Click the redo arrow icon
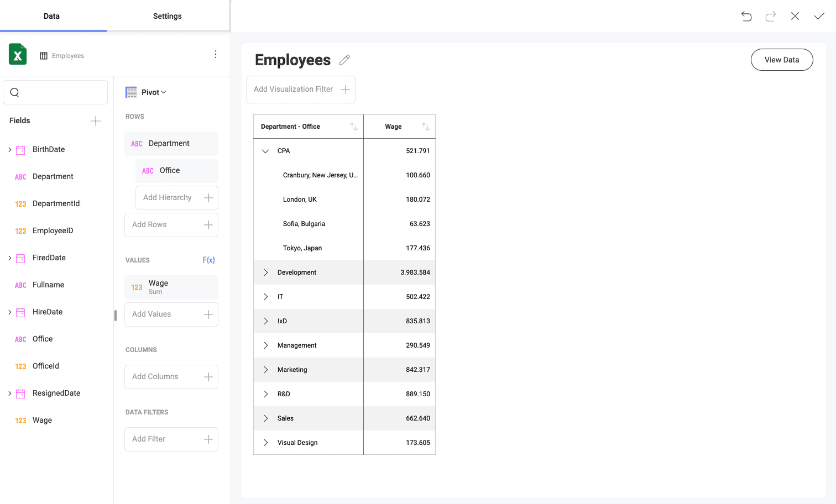 pos(771,16)
